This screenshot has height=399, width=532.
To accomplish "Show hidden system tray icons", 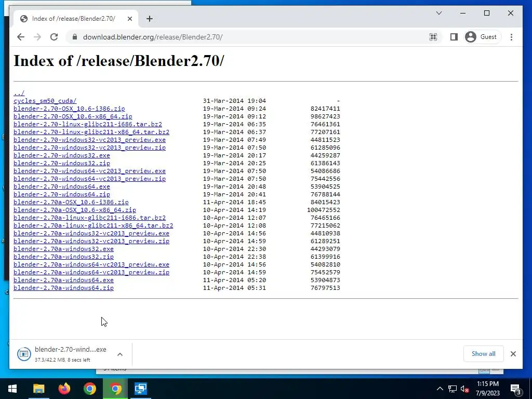I will point(440,389).
